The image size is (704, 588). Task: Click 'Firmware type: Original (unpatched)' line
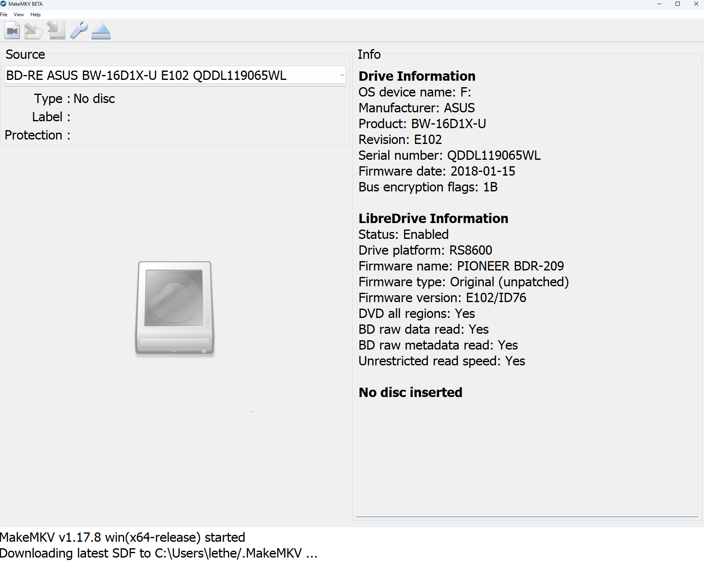click(x=464, y=282)
